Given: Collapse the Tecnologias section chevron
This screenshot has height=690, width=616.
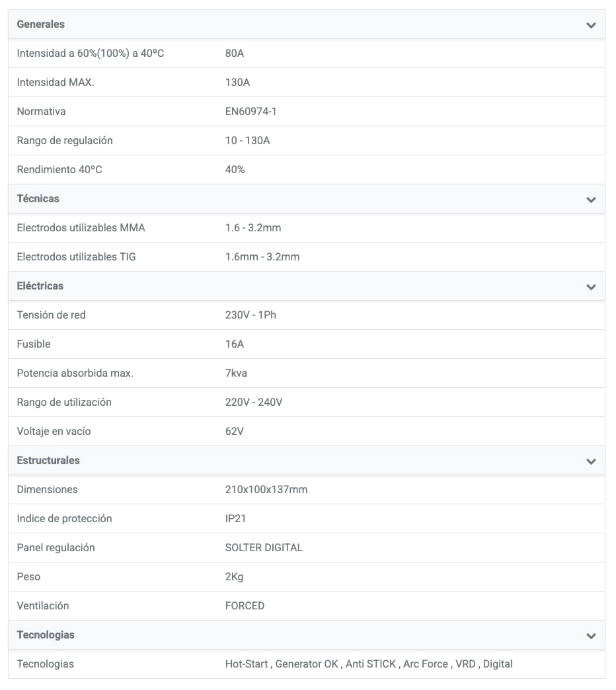Looking at the screenshot, I should 591,636.
